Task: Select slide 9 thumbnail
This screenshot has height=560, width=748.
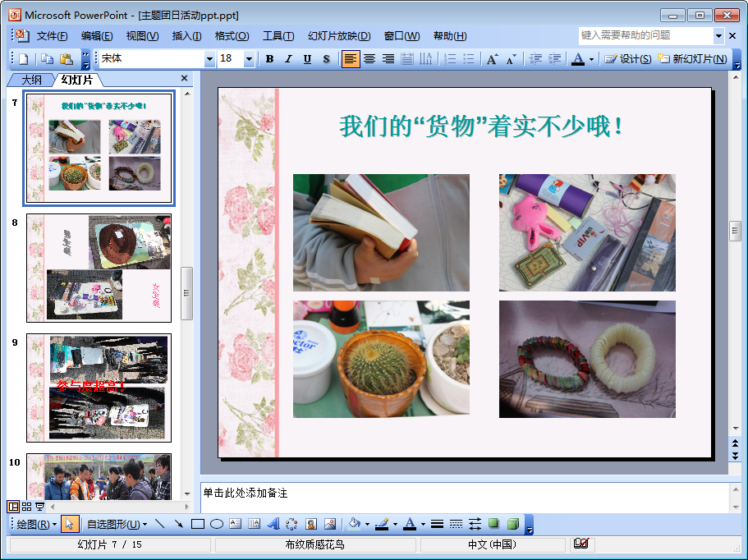Action: point(99,388)
